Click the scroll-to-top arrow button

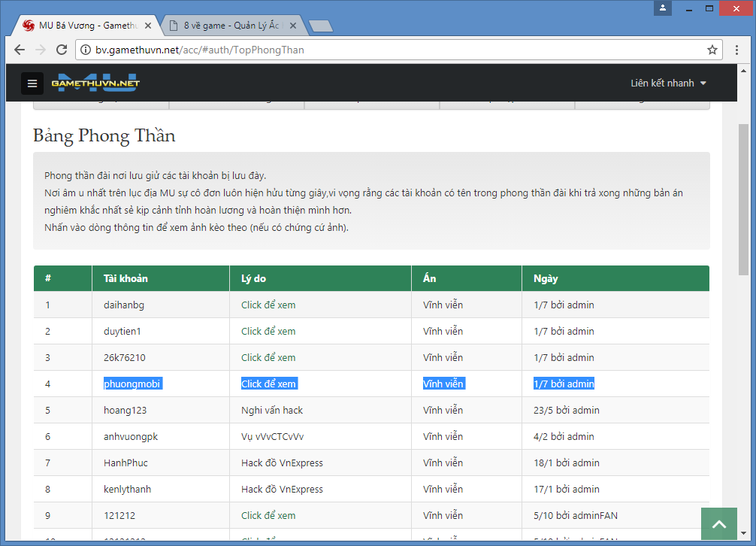point(720,525)
